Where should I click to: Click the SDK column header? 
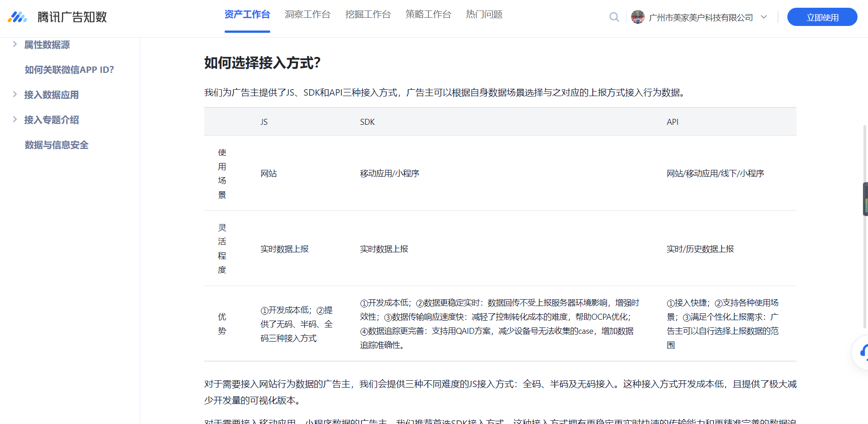click(x=367, y=122)
